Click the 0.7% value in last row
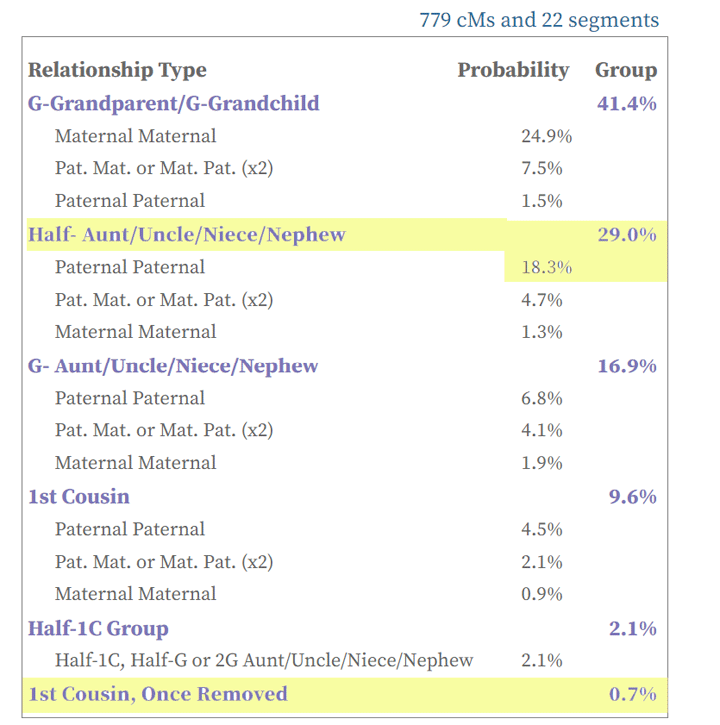This screenshot has width=720, height=725. click(633, 694)
